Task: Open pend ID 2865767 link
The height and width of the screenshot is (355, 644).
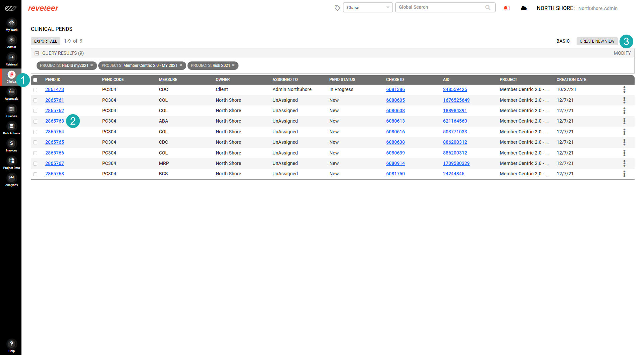Action: click(x=55, y=163)
